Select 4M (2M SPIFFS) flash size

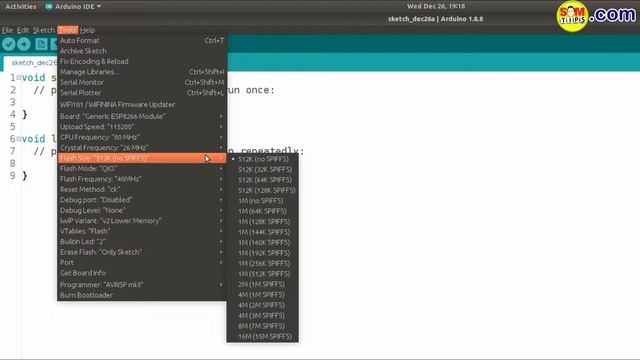pos(262,305)
